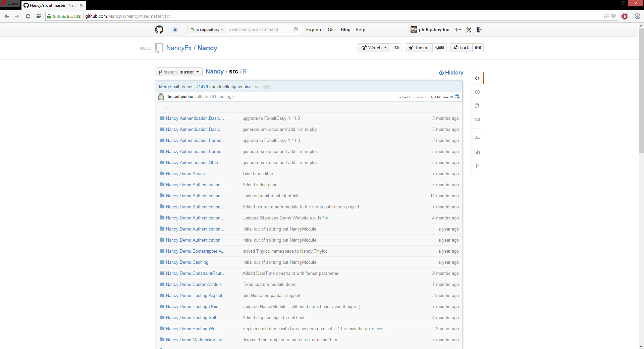
Task: Open the Blog link
Action: coord(345,30)
